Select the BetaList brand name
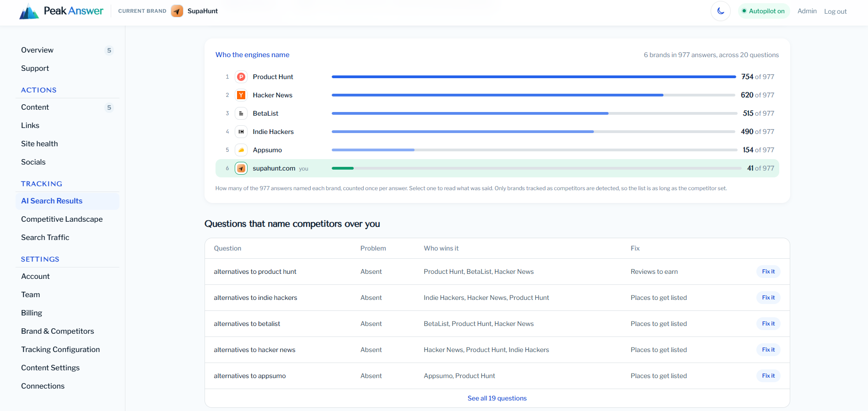Viewport: 868px width, 411px height. coord(265,113)
